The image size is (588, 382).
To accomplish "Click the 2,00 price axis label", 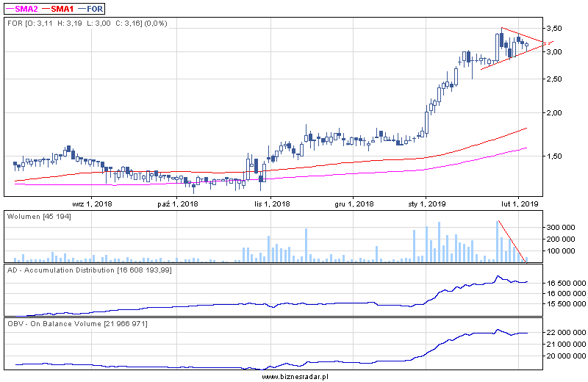I will click(561, 113).
